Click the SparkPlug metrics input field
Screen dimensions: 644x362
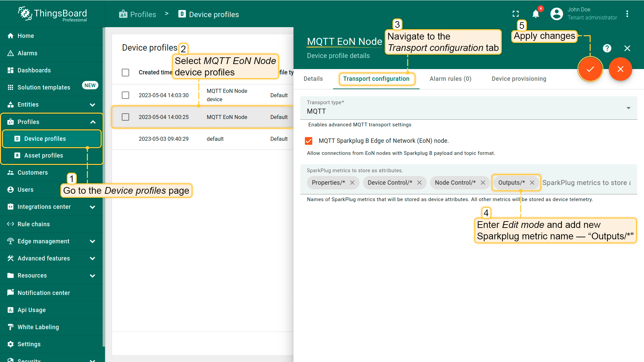(587, 183)
